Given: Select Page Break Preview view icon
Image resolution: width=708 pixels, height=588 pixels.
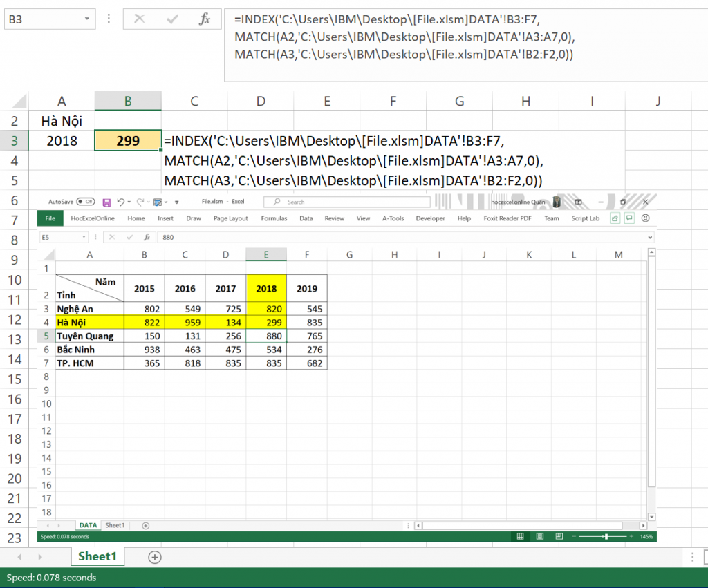Looking at the screenshot, I should coord(559,536).
